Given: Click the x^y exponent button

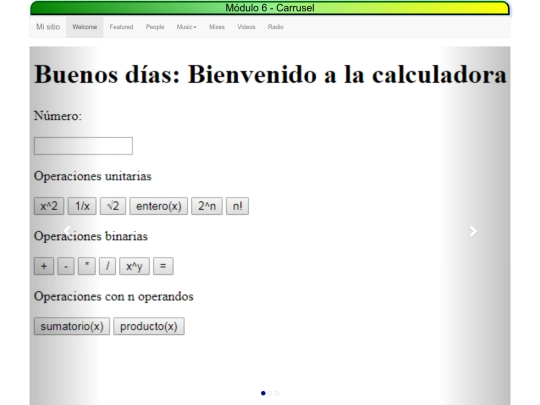Looking at the screenshot, I should (134, 266).
